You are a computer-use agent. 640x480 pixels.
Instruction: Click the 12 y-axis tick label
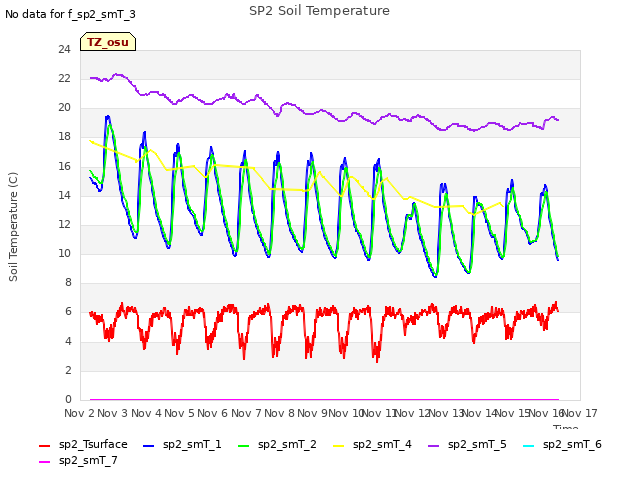point(64,224)
